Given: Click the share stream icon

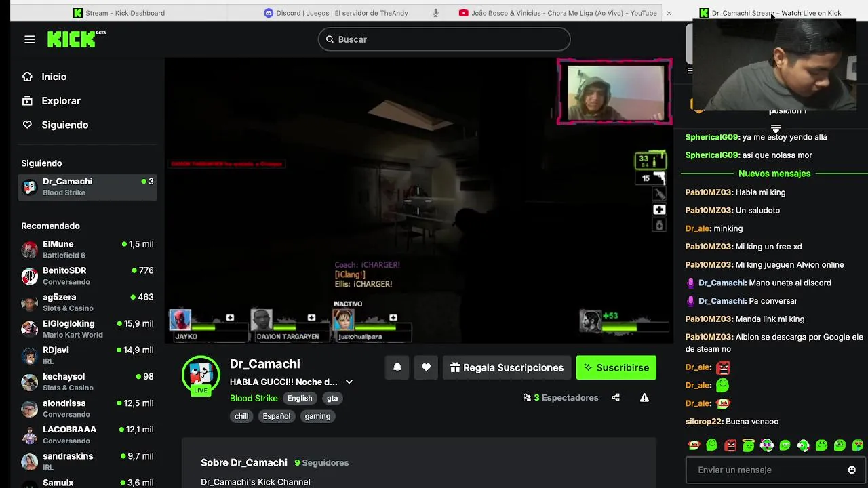Looking at the screenshot, I should click(x=616, y=398).
